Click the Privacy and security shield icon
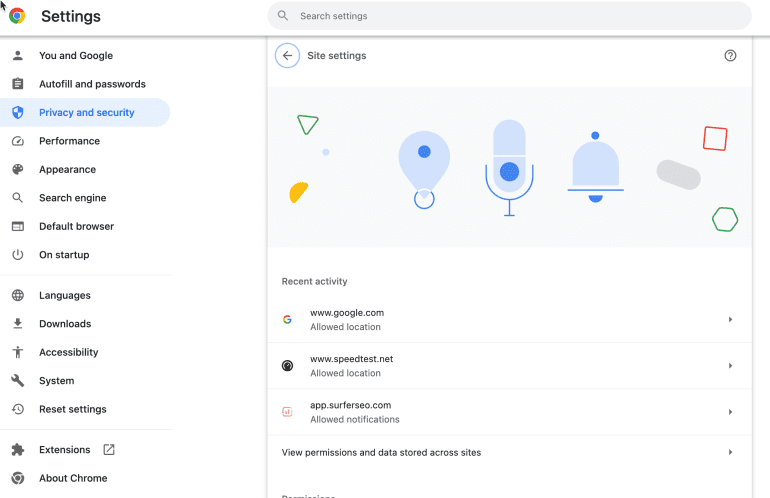This screenshot has height=498, width=770. 17,113
